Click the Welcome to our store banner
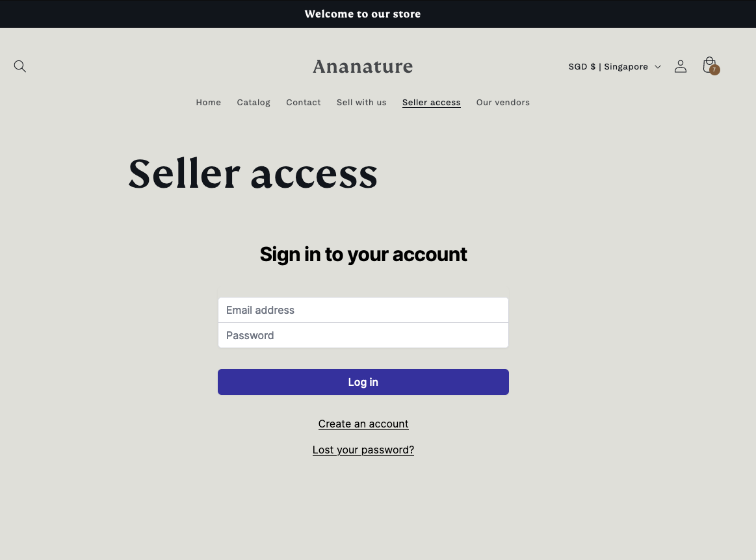Screen dimensions: 756x560 (x=363, y=14)
